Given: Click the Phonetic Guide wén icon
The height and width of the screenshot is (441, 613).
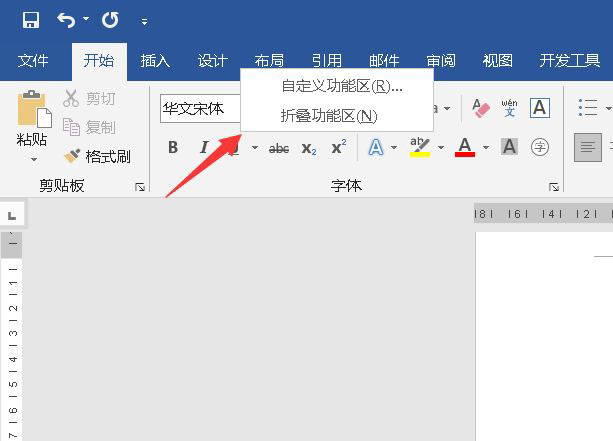Looking at the screenshot, I should 509,108.
